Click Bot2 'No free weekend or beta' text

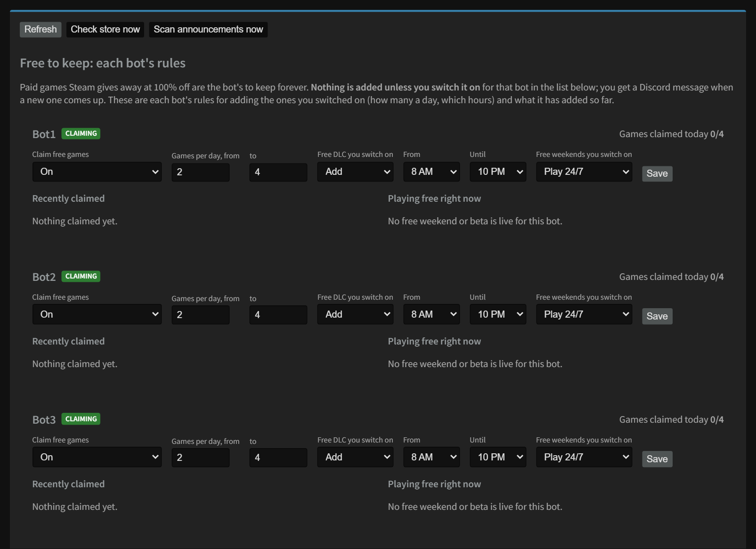click(475, 364)
